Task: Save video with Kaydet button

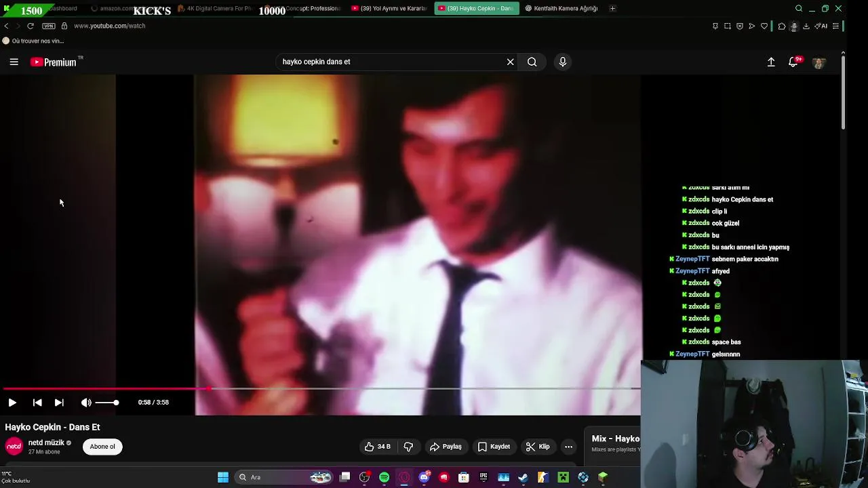Action: (x=494, y=447)
